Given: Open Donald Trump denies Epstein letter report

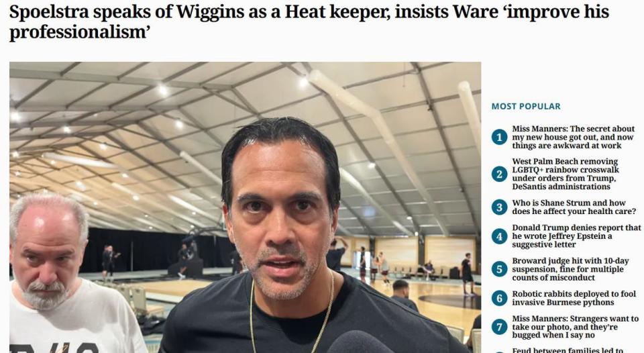Looking at the screenshot, I should pyautogui.click(x=576, y=236).
